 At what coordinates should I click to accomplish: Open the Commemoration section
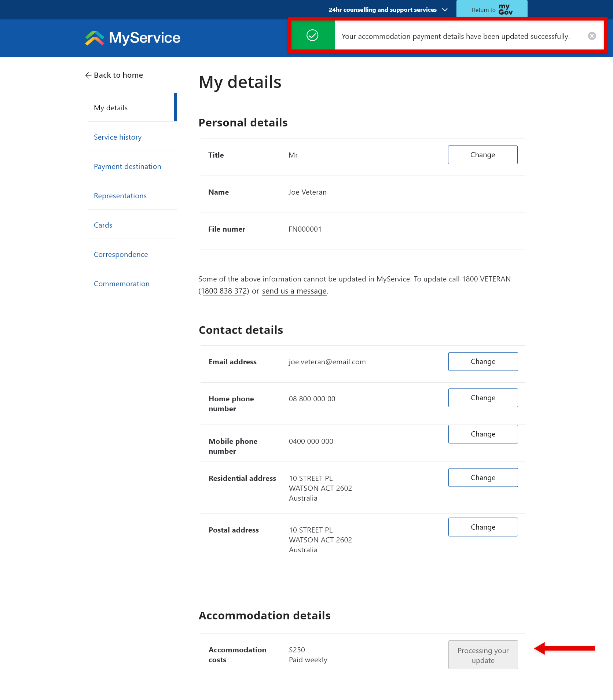[121, 283]
